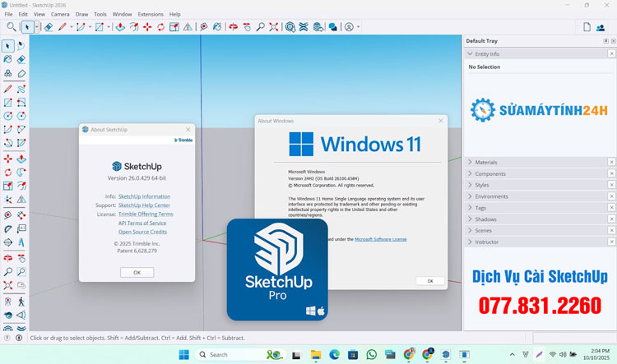Choose the Pie arc tool
617x364 pixels.
[21, 143]
